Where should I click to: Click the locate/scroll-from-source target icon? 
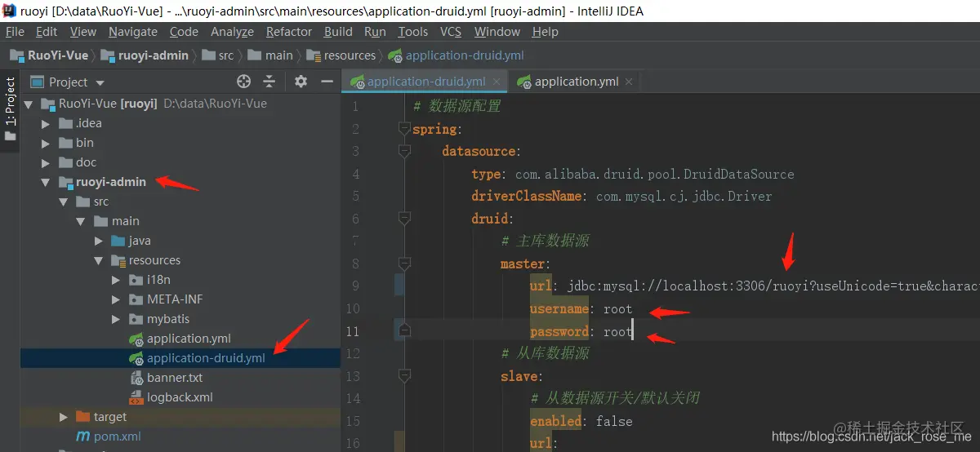(x=243, y=82)
